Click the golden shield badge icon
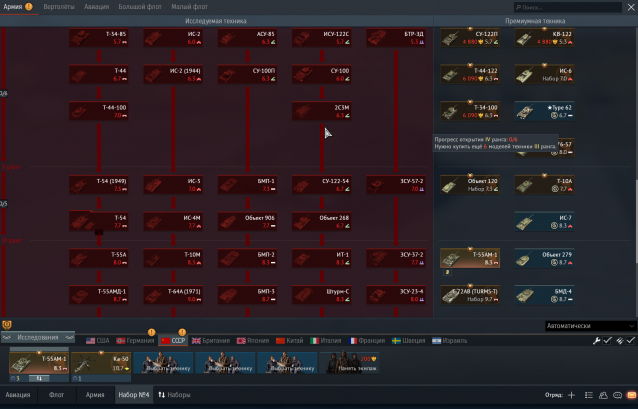Viewport: 638px width, 409px height. click(7, 325)
